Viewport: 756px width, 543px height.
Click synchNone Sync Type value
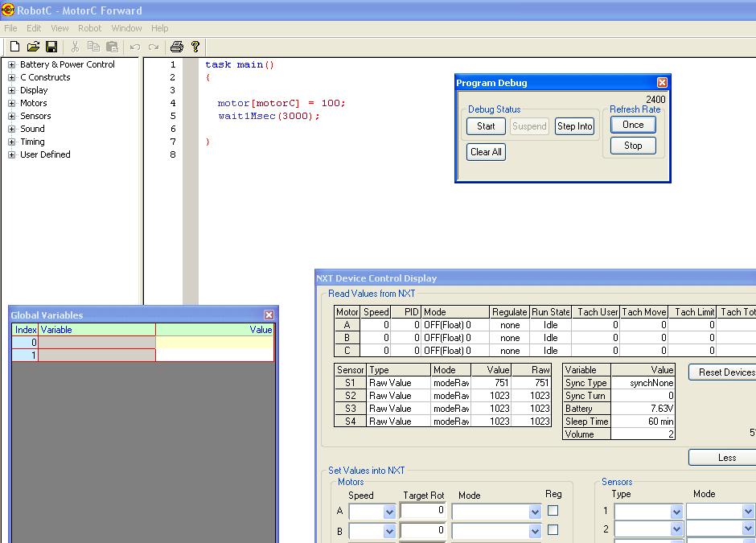[643, 383]
